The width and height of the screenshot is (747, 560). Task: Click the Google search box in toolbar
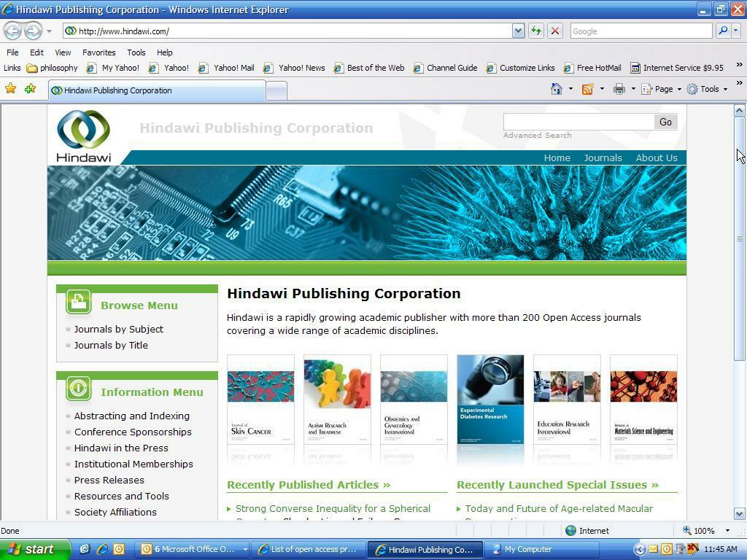[641, 31]
